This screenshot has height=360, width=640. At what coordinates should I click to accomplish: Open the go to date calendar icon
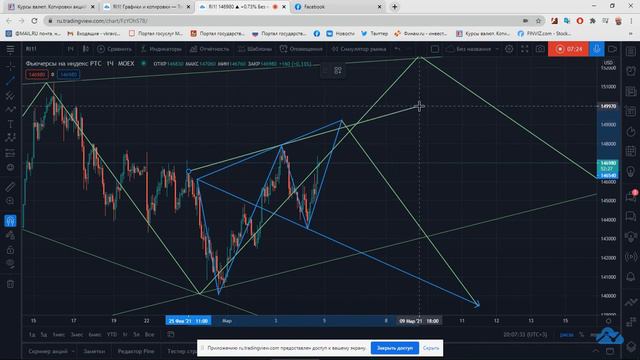point(171,335)
